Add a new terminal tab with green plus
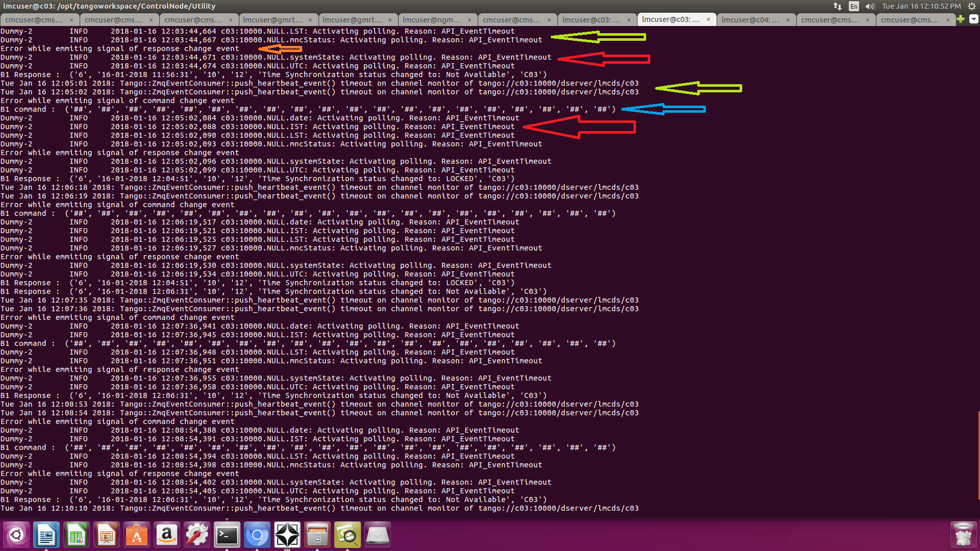Image resolution: width=980 pixels, height=551 pixels. pos(961,19)
